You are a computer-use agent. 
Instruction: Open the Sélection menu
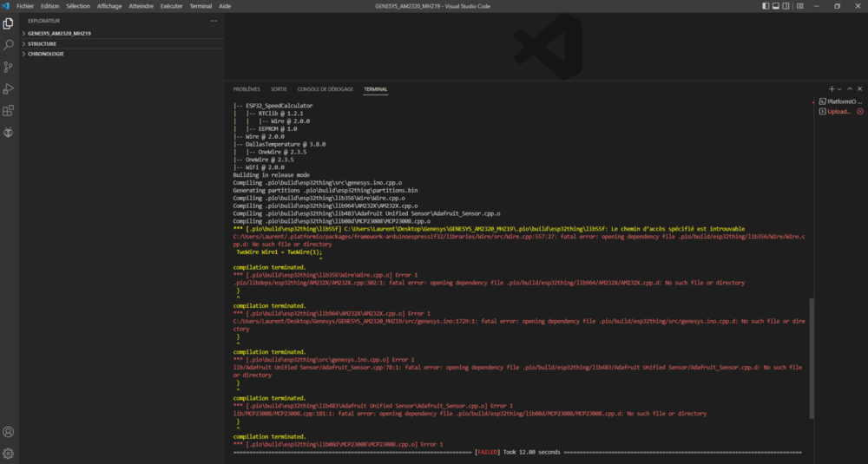click(x=78, y=6)
